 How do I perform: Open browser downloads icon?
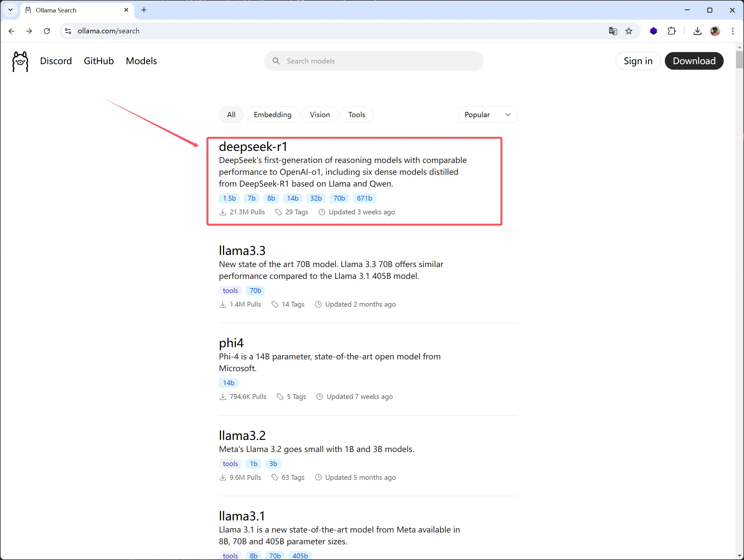point(698,31)
